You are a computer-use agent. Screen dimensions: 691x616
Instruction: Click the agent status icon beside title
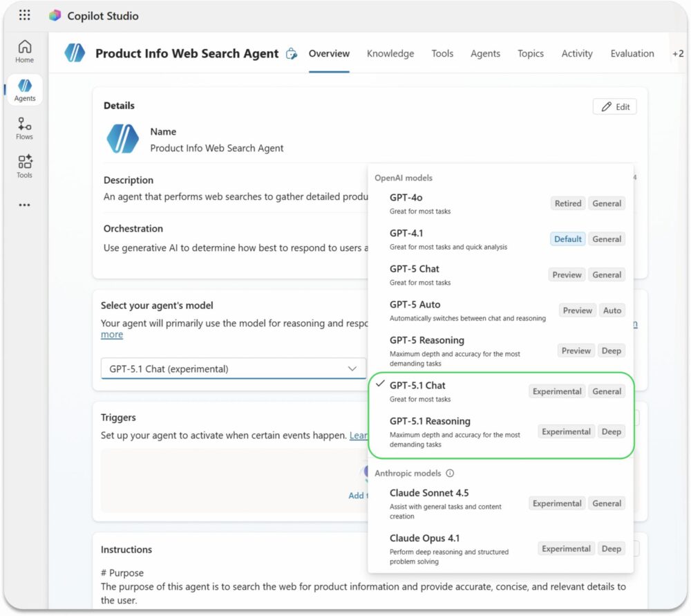pos(292,54)
